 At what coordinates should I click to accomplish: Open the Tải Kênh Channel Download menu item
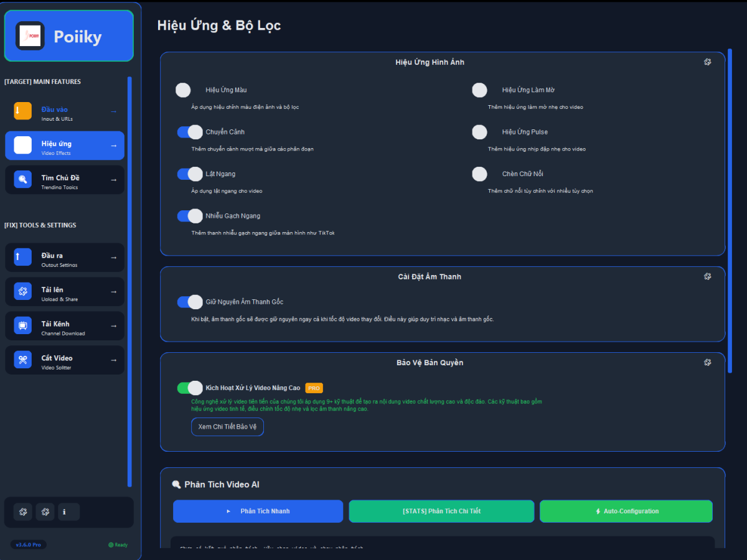[x=65, y=325]
